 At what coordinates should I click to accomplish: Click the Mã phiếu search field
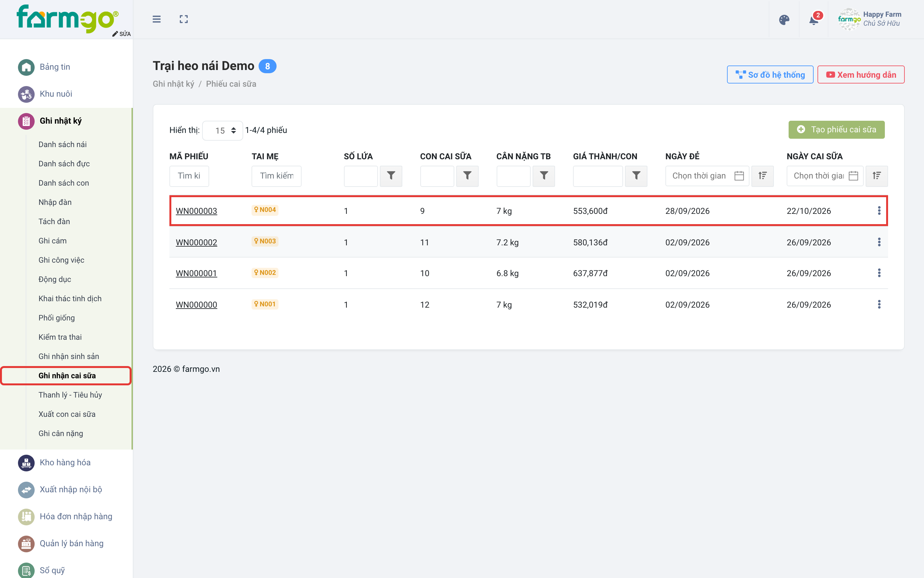point(189,176)
